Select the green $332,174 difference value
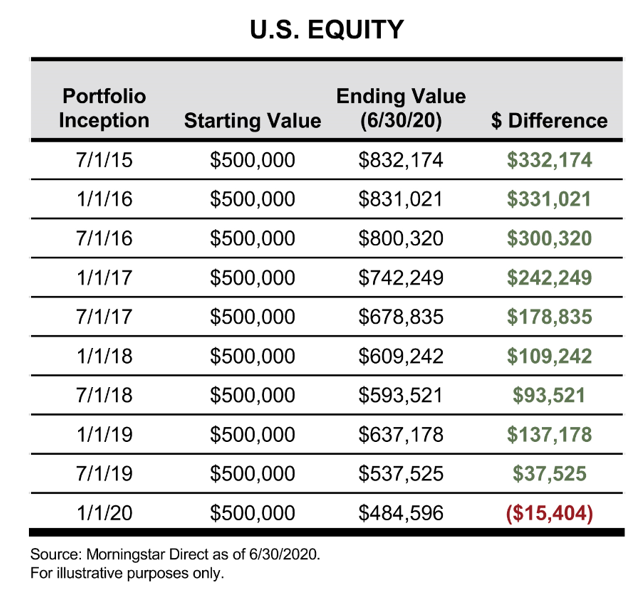This screenshot has height=592, width=641. tap(549, 159)
